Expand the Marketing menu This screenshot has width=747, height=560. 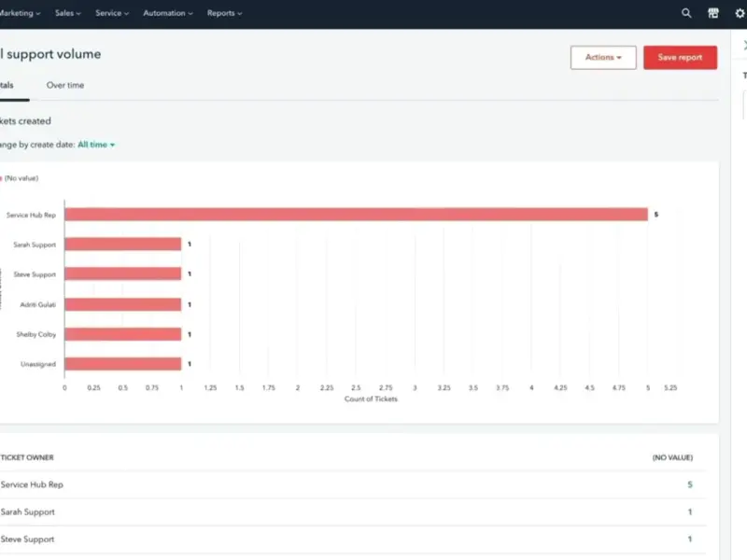tap(21, 14)
